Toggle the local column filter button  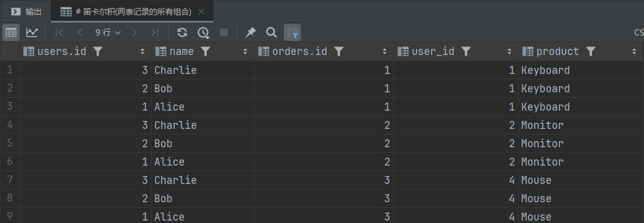pyautogui.click(x=292, y=32)
